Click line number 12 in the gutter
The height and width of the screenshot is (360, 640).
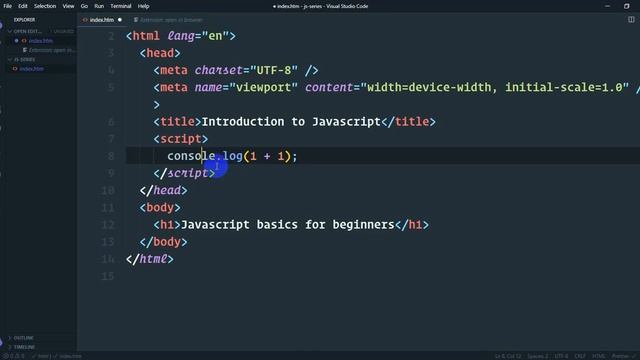click(x=108, y=225)
